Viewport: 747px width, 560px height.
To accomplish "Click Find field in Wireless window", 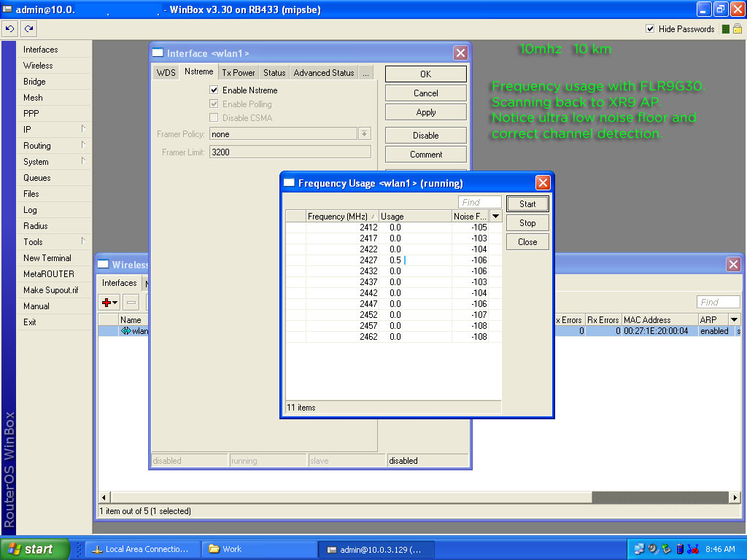I will point(718,302).
